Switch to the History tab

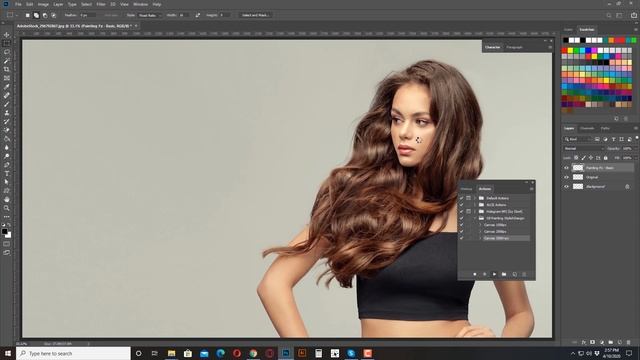(x=467, y=189)
